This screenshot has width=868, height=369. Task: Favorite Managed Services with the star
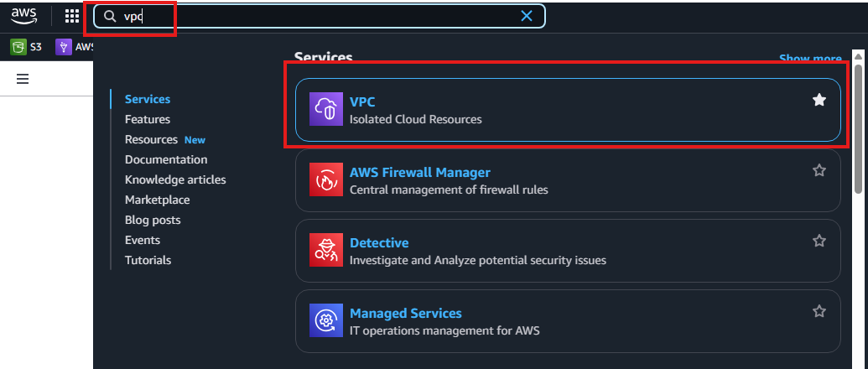coord(819,311)
